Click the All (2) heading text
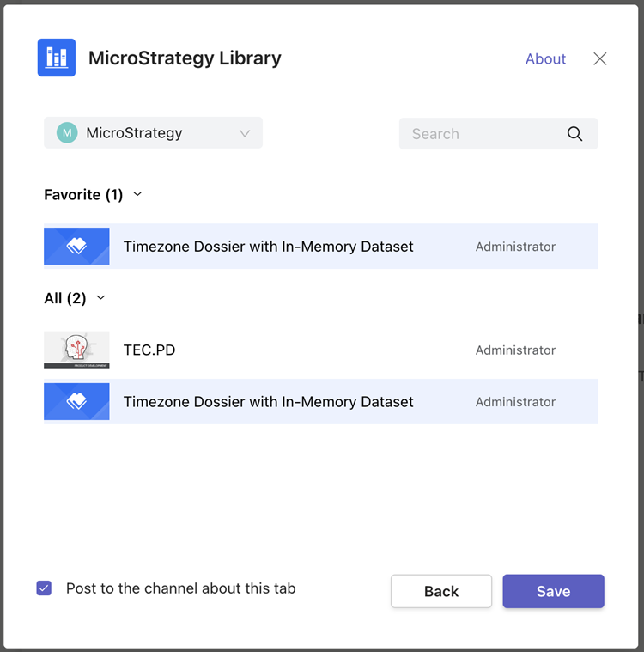Screen dimensions: 644x652 point(65,298)
